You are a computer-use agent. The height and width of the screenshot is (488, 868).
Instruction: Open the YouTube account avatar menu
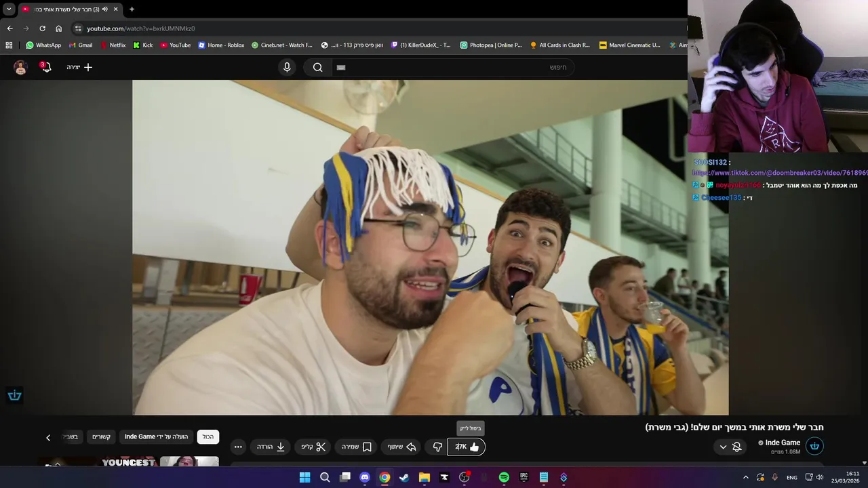pos(20,67)
